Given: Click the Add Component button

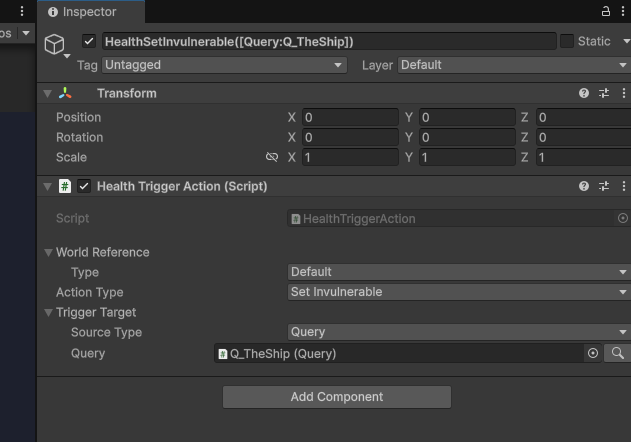Looking at the screenshot, I should (x=337, y=397).
